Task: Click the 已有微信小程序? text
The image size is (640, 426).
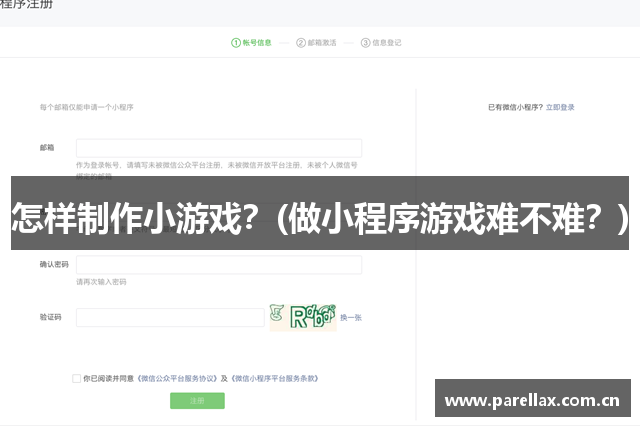Action: pos(516,107)
